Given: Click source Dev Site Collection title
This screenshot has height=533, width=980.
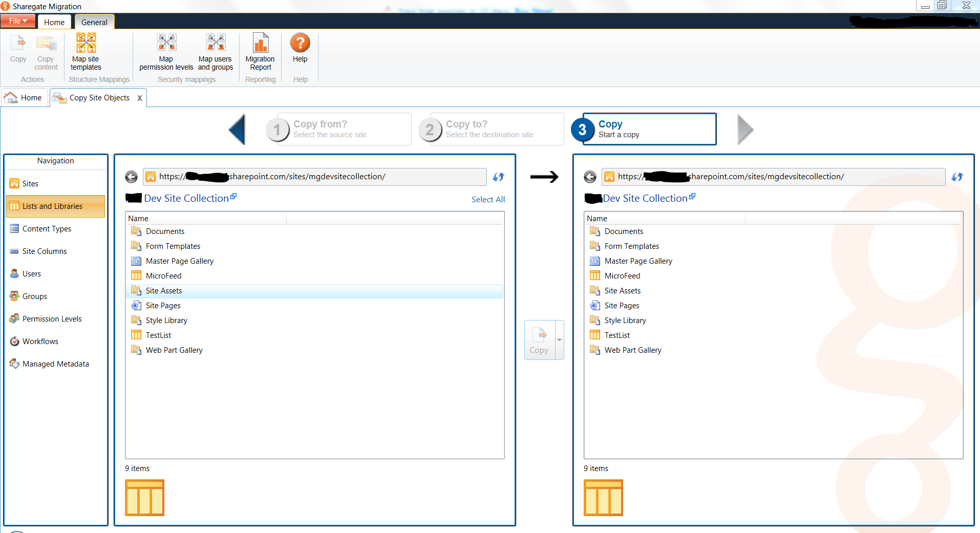Looking at the screenshot, I should (x=186, y=198).
